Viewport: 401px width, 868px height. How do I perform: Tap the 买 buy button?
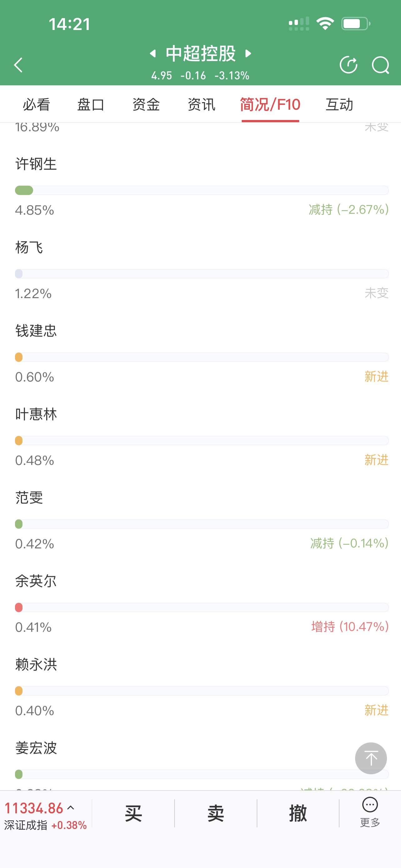coord(133,813)
